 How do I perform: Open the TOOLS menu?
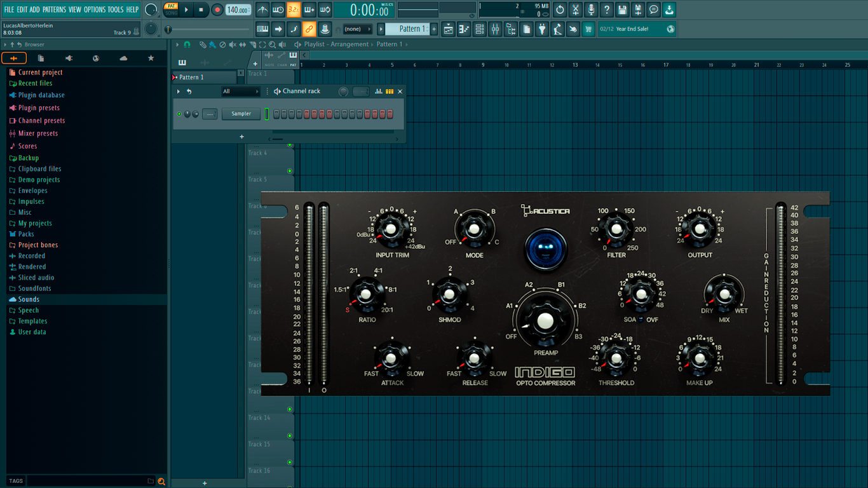pyautogui.click(x=116, y=10)
